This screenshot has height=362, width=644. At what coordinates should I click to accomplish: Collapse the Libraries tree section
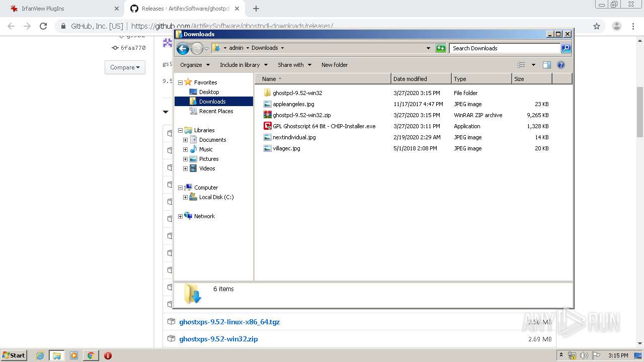[180, 131]
